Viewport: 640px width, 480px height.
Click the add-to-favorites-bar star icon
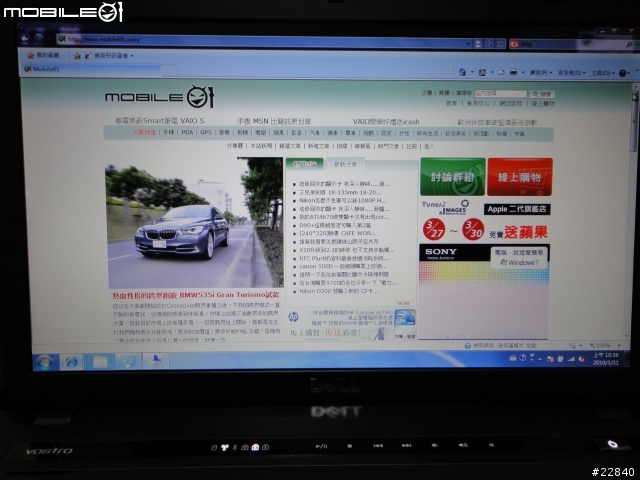point(77,56)
